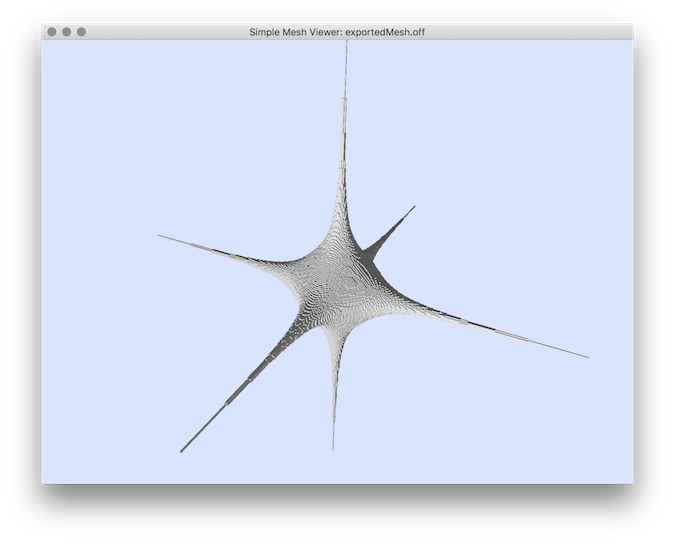Select the tip of the top vertical spike
The image size is (675, 543).
click(347, 47)
